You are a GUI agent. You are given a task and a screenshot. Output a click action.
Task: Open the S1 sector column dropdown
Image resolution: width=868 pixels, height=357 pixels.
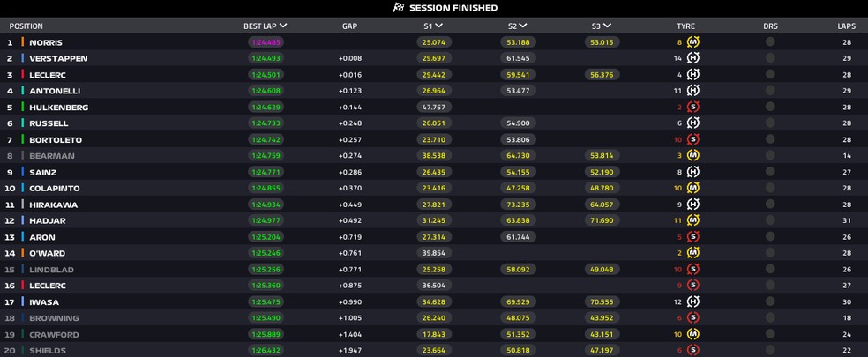pos(439,26)
